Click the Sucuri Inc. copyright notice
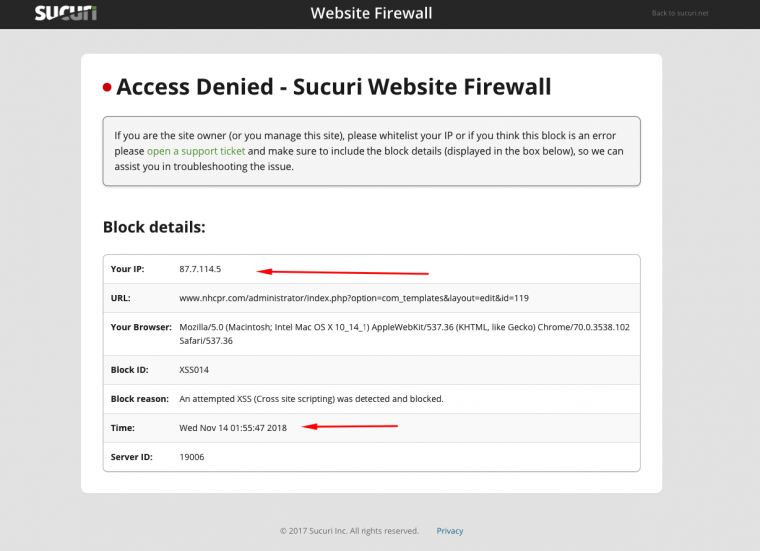Image resolution: width=760 pixels, height=551 pixels. coord(349,531)
